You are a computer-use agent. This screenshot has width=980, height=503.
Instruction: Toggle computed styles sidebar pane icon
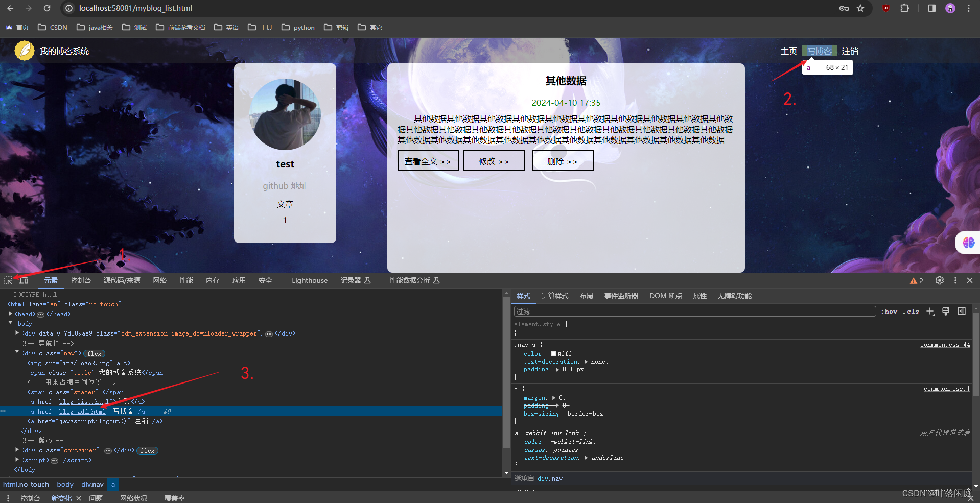coord(962,312)
